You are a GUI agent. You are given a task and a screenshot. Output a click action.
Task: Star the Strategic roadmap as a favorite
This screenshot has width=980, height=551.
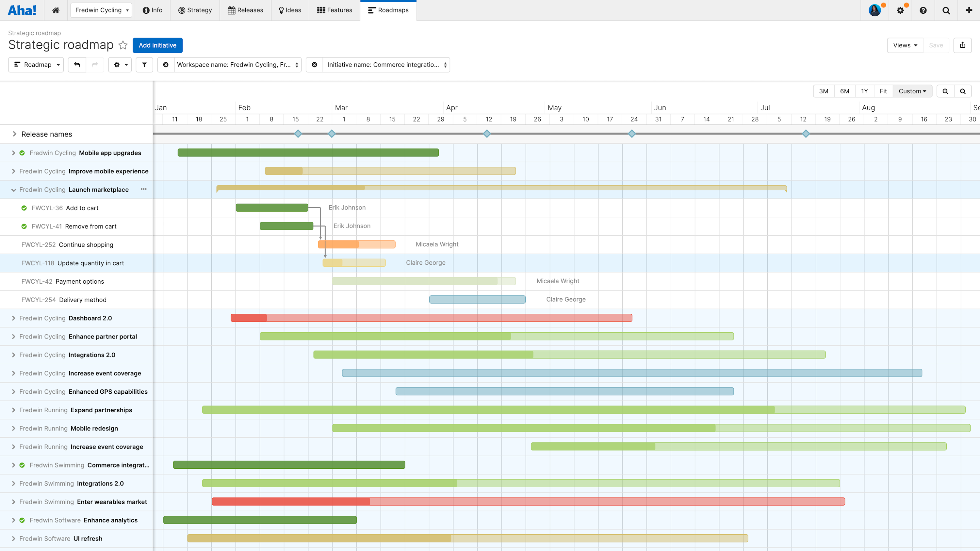point(123,45)
